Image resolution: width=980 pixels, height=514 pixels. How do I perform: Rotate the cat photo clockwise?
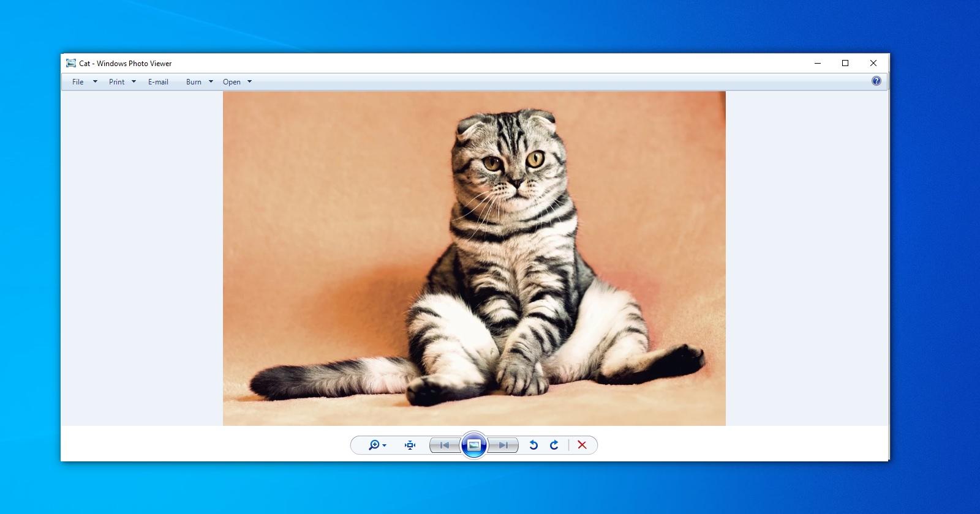[554, 445]
